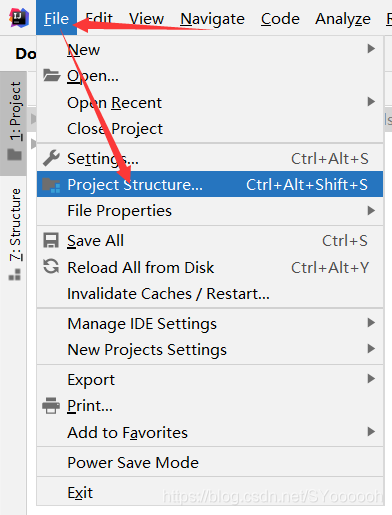Viewport: 392px width, 515px height.
Task: Click the Project Structure folder icon
Action: click(x=51, y=185)
